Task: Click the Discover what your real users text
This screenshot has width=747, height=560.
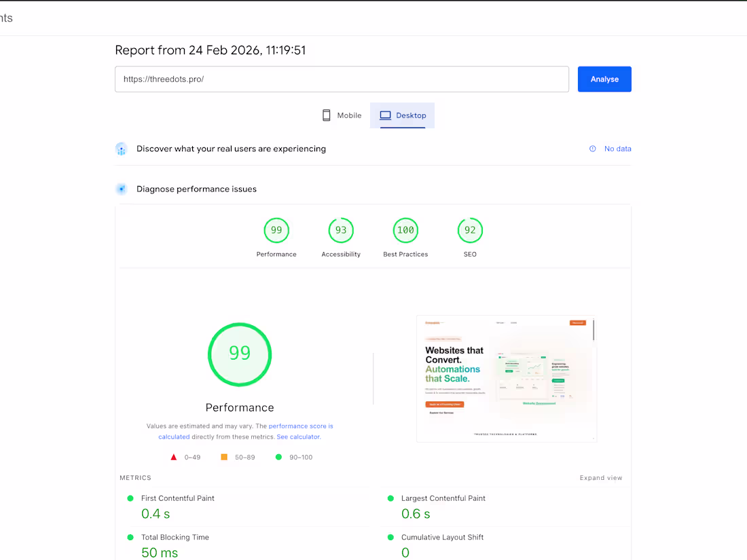Action: pyautogui.click(x=231, y=149)
